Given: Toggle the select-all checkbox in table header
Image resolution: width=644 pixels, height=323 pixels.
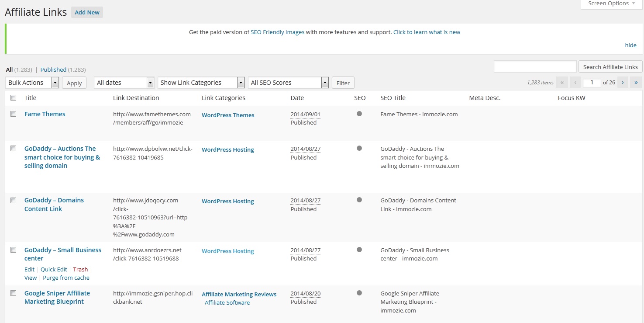Looking at the screenshot, I should point(14,97).
